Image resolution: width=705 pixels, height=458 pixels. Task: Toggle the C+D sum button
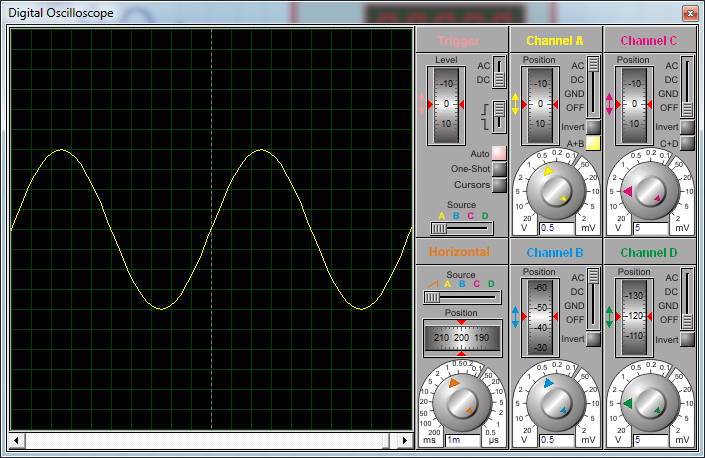point(687,143)
